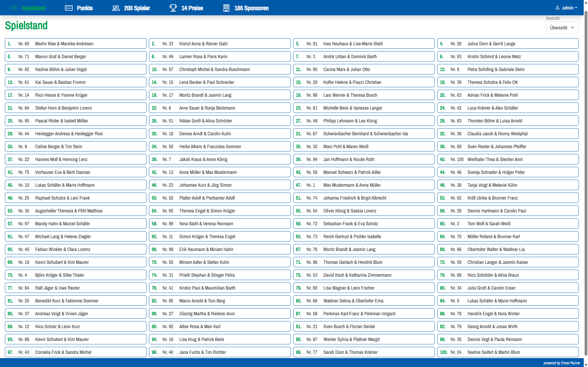Click the admin user icon
588x367 pixels.
557,8
